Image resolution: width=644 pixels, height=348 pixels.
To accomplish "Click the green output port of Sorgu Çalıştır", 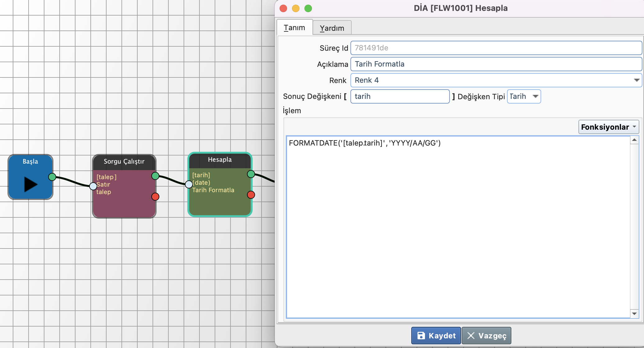I will point(155,176).
